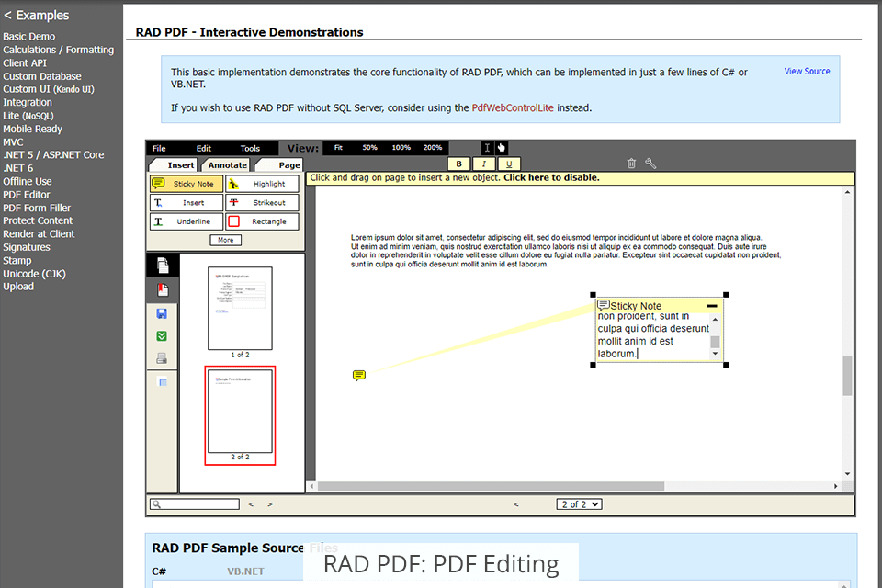Go back using '< Examples' header
This screenshot has width=882, height=588.
click(37, 16)
